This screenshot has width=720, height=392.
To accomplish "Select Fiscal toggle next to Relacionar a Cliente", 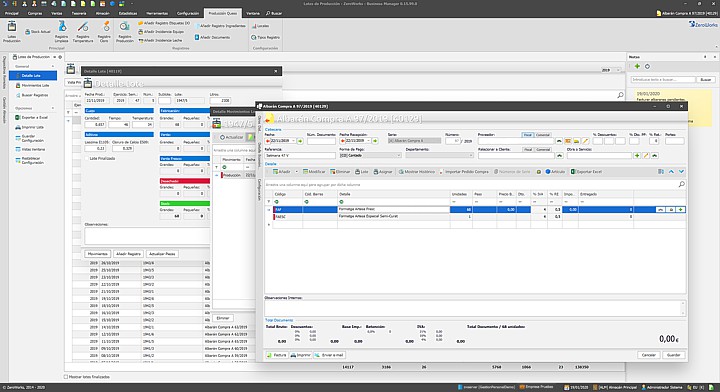I will (x=528, y=150).
